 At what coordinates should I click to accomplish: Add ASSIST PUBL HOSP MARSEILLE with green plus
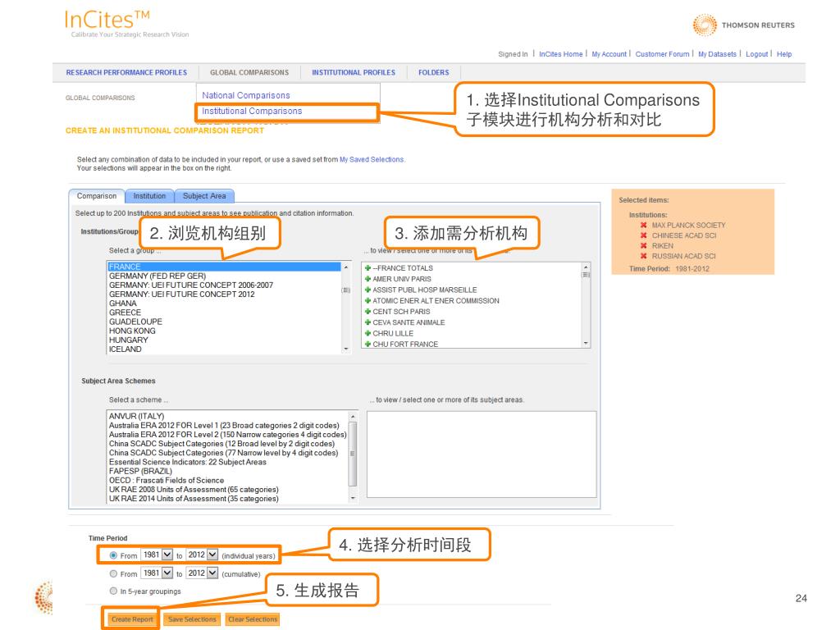coord(368,290)
